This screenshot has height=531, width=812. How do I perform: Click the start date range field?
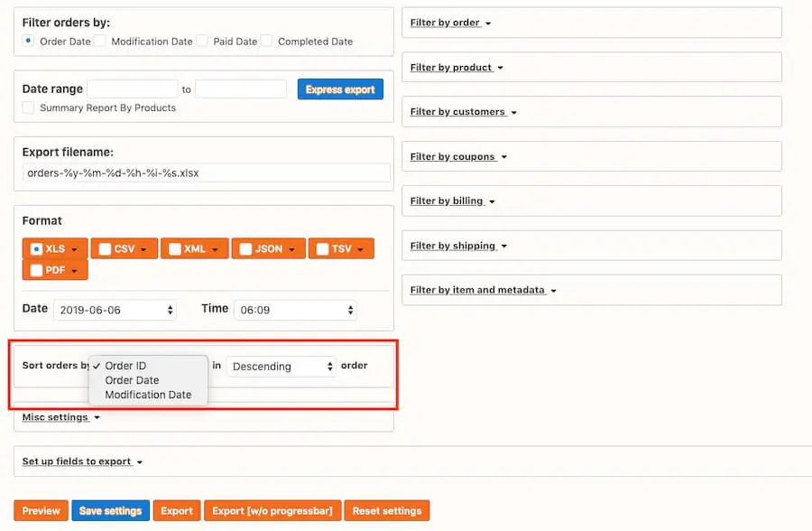[x=133, y=89]
